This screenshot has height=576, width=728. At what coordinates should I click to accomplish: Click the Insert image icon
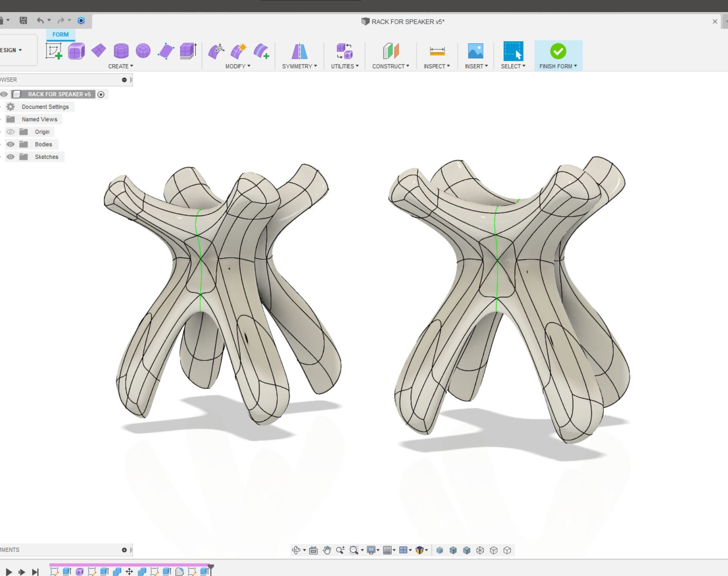pos(475,51)
